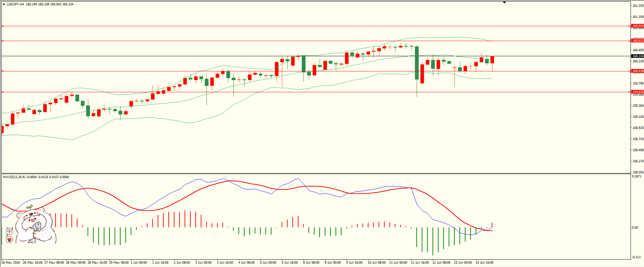Screen dimensions: 644x267
Task: Click the 11 Jun 16:00 time axis label
Action: pos(420,263)
